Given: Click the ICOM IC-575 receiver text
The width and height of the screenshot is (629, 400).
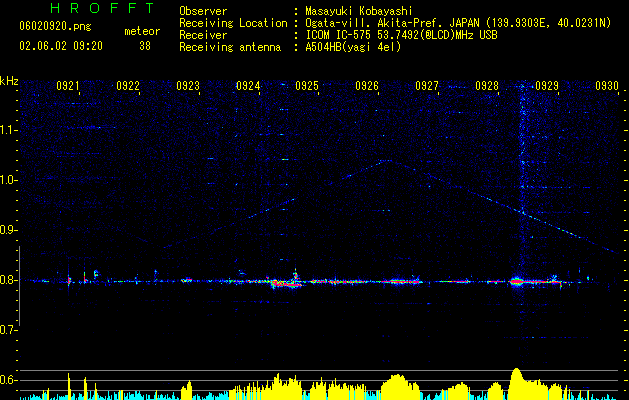Looking at the screenshot, I should tap(401, 35).
